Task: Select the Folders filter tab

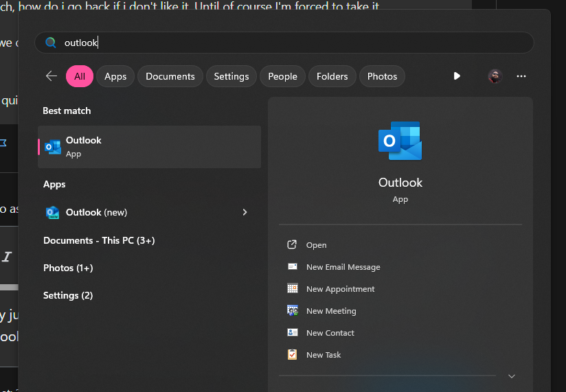Action: pos(332,76)
